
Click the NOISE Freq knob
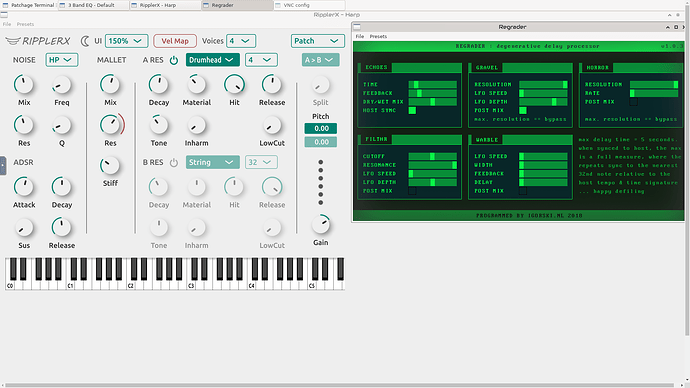(62, 84)
